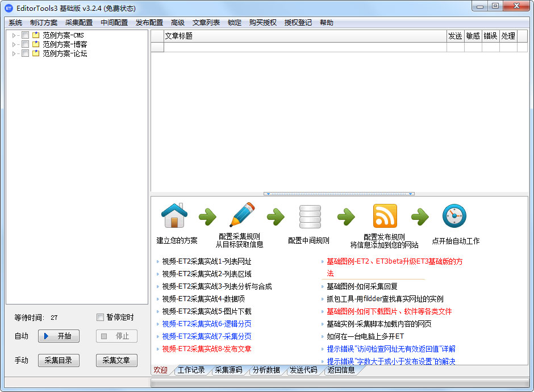Image resolution: width=534 pixels, height=392 pixels.
Task: Open link 提示错误"访问检查网址无有效返回值"详解
Action: coord(391,349)
